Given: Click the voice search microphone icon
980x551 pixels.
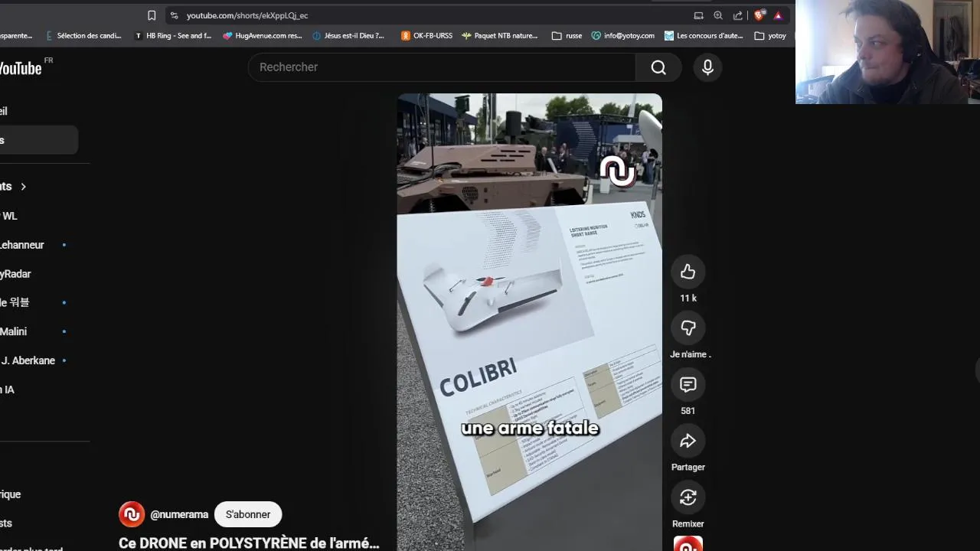Looking at the screenshot, I should [707, 67].
